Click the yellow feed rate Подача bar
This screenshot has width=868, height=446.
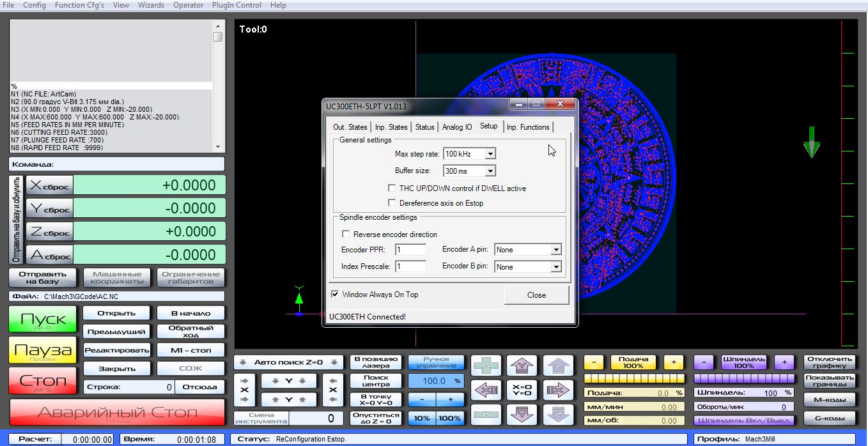click(633, 379)
